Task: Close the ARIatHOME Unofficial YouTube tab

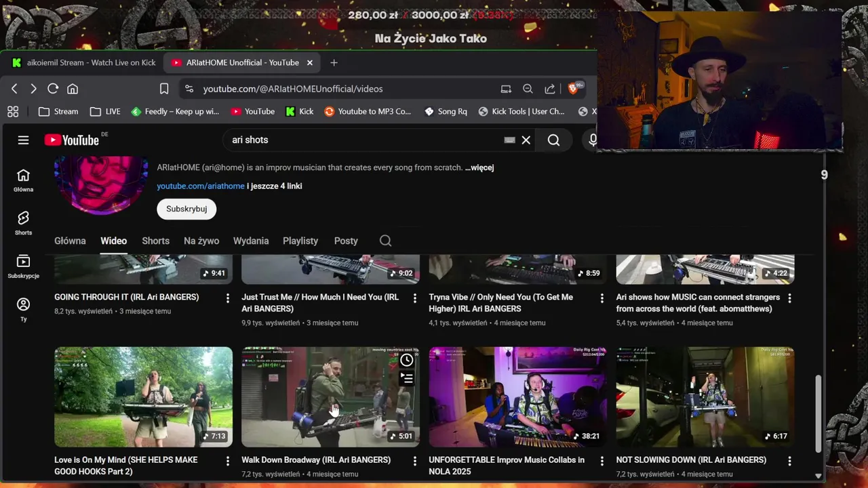Action: pyautogui.click(x=310, y=62)
